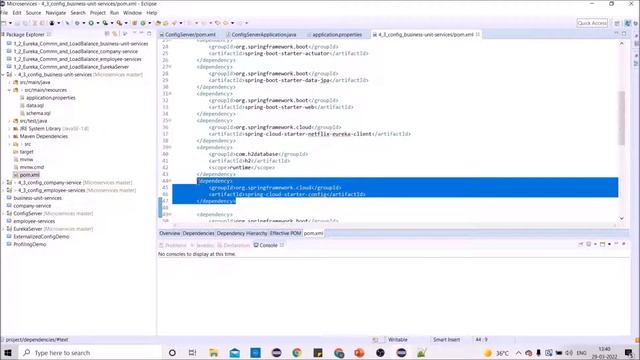Screen dimensions: 640x360
Task: Select the ExternalizedConfigDemo project
Action: pyautogui.click(x=41, y=237)
